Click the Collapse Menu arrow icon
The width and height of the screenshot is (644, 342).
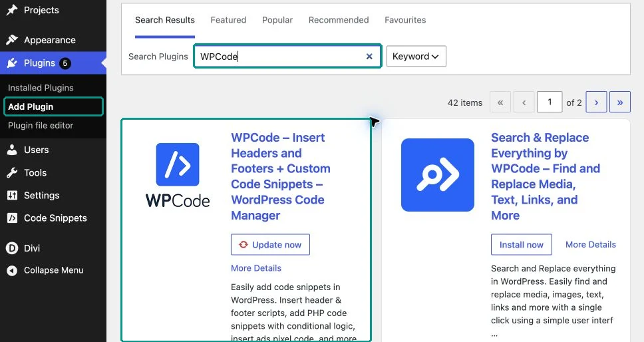(x=12, y=270)
